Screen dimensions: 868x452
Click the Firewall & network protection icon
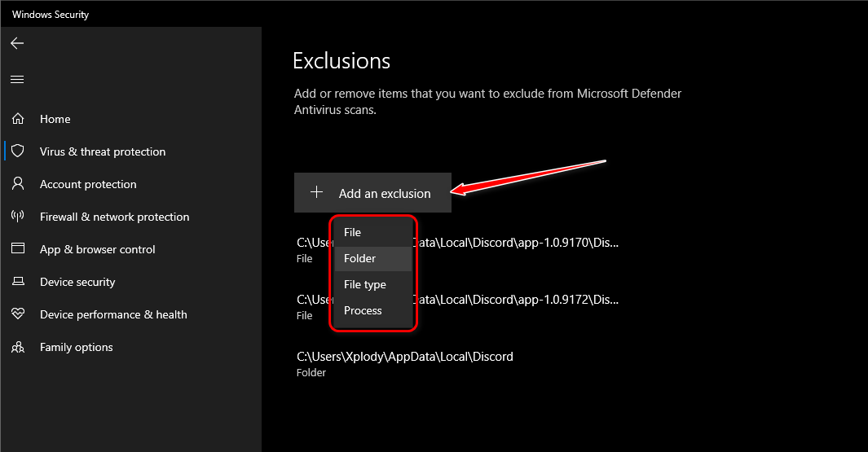tap(18, 217)
